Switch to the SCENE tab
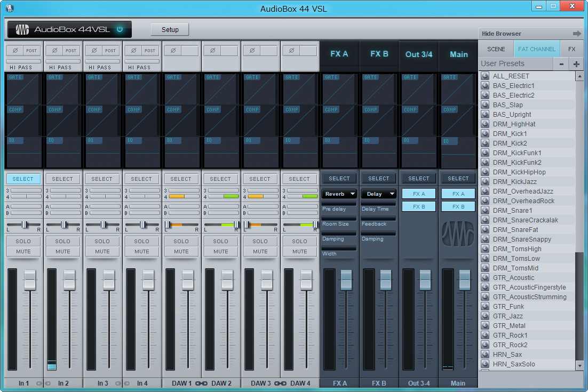Image resolution: width=588 pixels, height=392 pixels. coord(496,49)
